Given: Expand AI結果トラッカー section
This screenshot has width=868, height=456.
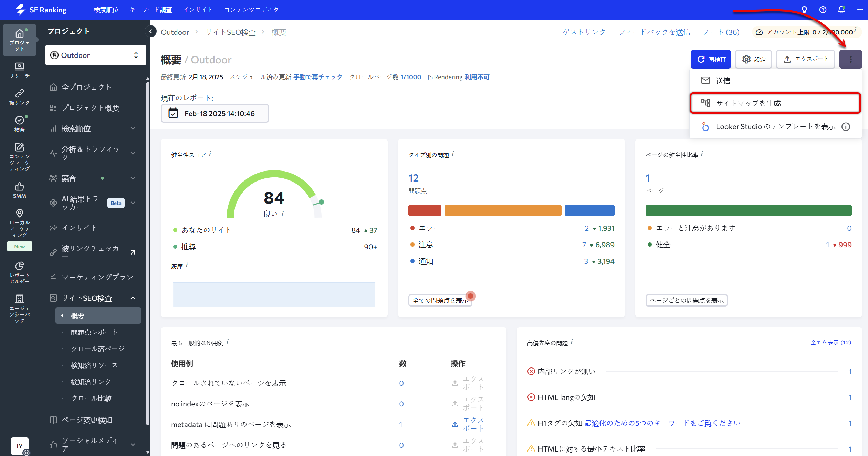Looking at the screenshot, I should pyautogui.click(x=133, y=203).
